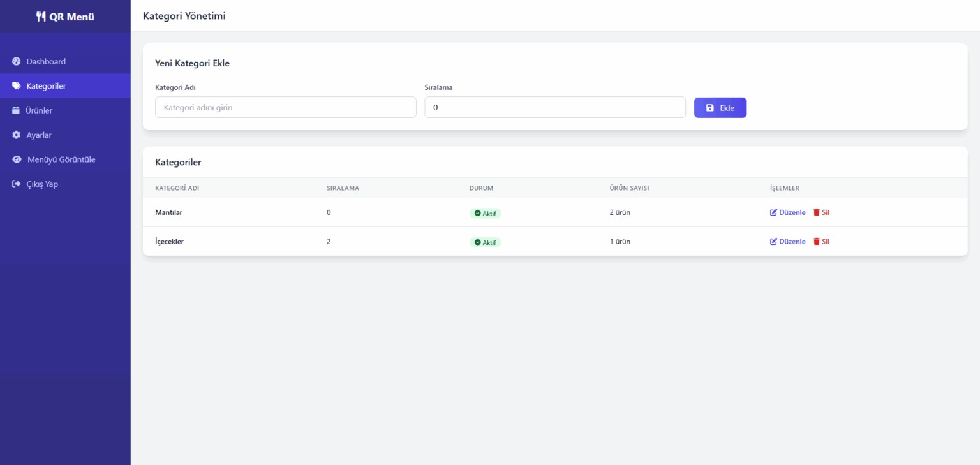
Task: Click the Kategoriler tag icon in sidebar
Action: pos(17,86)
